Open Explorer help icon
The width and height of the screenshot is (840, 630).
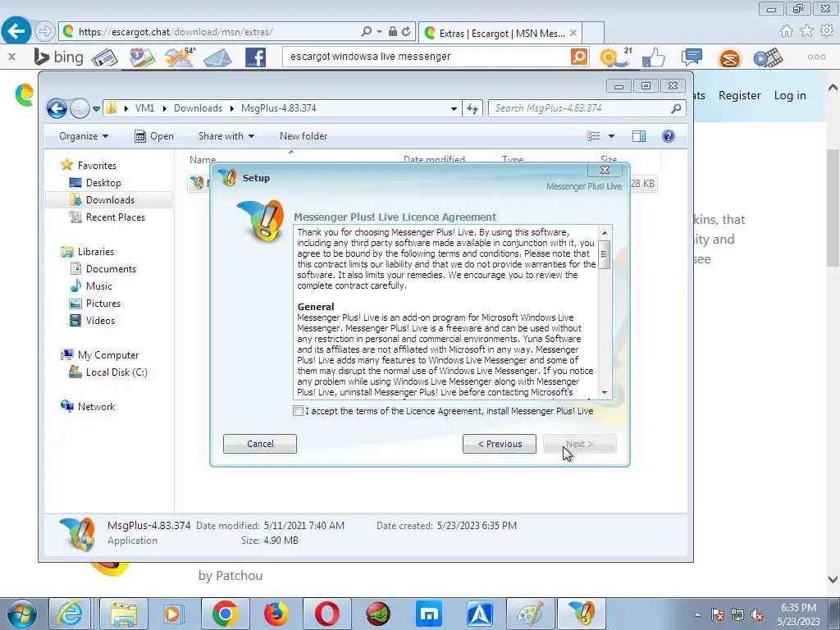[668, 136]
